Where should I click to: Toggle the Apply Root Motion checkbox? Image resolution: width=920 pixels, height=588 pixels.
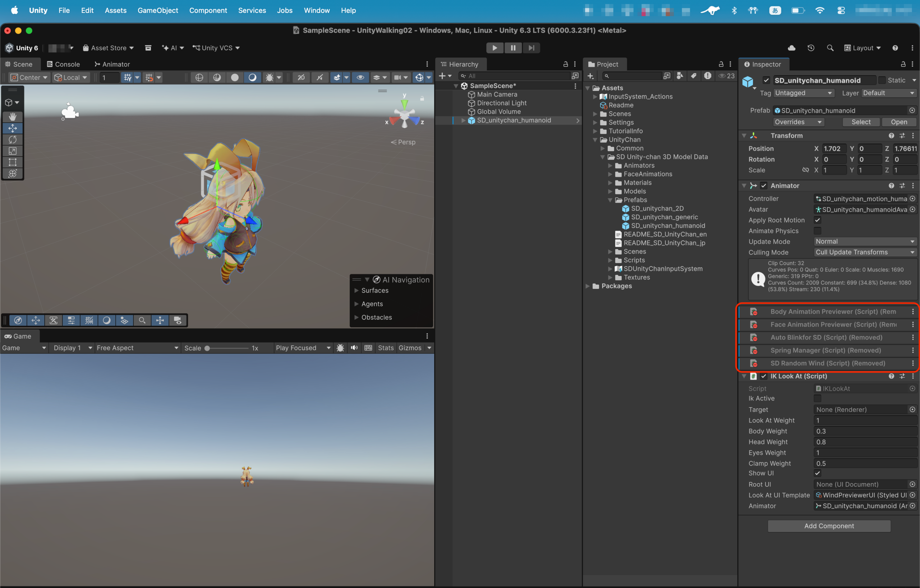tap(818, 220)
